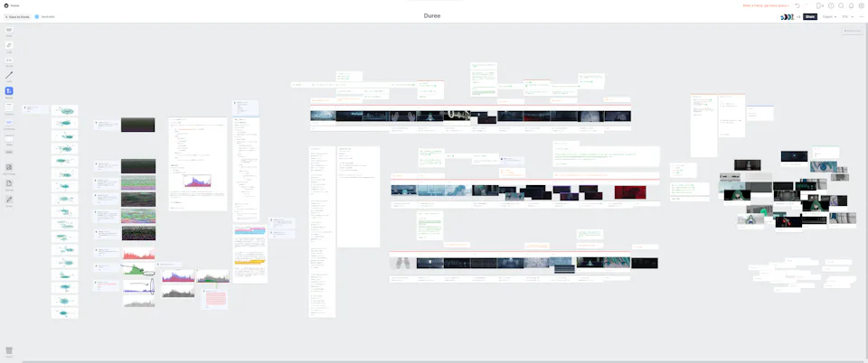
Task: Open more tools ellipsis in sidebar
Action: tap(9, 152)
